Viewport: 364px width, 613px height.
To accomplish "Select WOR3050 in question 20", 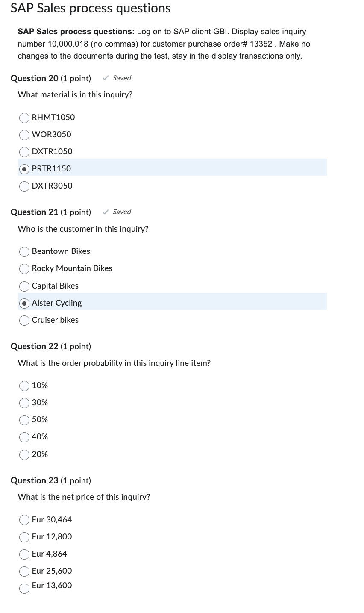I will pyautogui.click(x=24, y=135).
